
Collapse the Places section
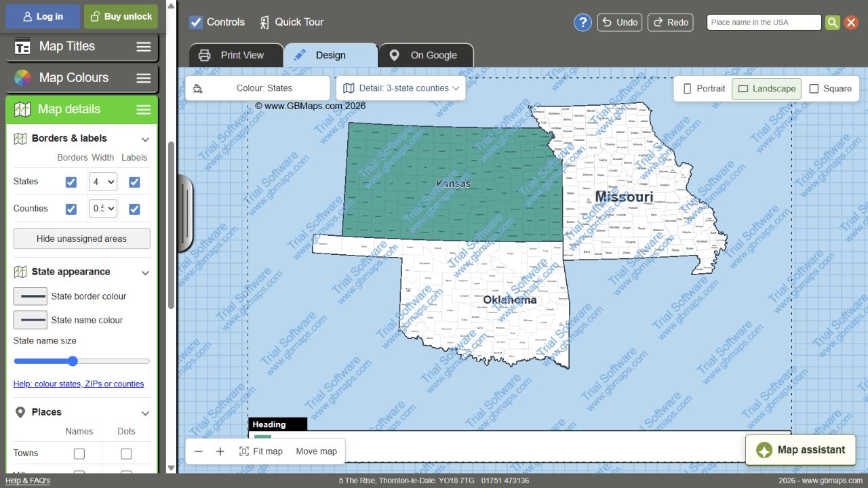point(145,413)
